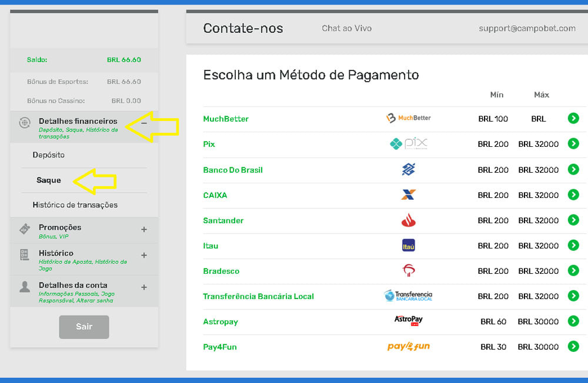
Task: Click the Detalhes da conta person icon
Action: point(25,287)
